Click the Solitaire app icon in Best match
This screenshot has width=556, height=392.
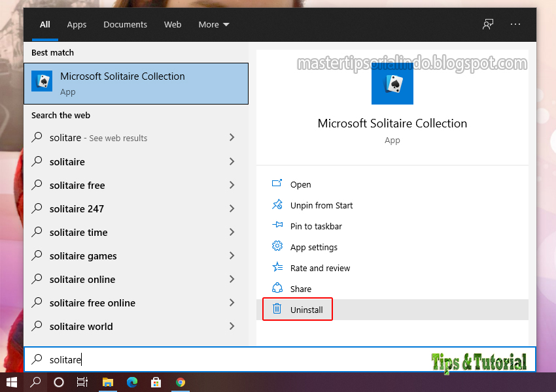[42, 81]
